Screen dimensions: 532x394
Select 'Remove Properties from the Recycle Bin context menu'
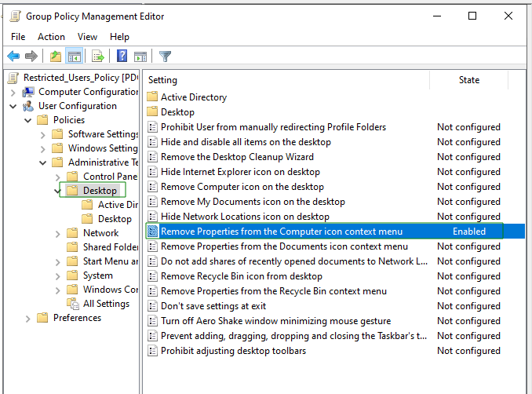274,291
